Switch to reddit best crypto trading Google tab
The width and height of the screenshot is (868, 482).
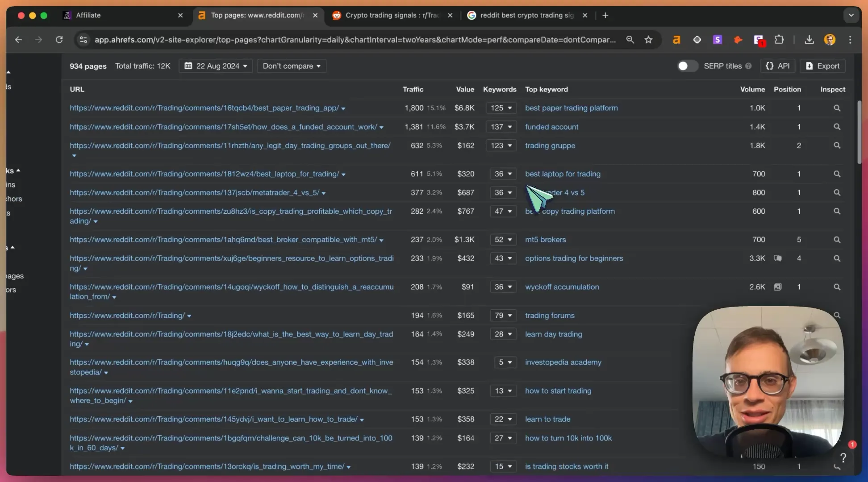tap(527, 15)
